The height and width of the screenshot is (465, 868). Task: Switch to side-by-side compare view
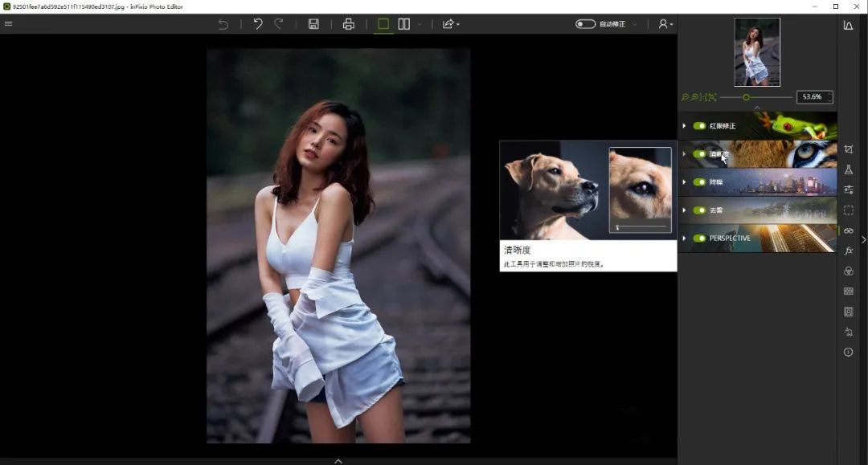click(404, 24)
